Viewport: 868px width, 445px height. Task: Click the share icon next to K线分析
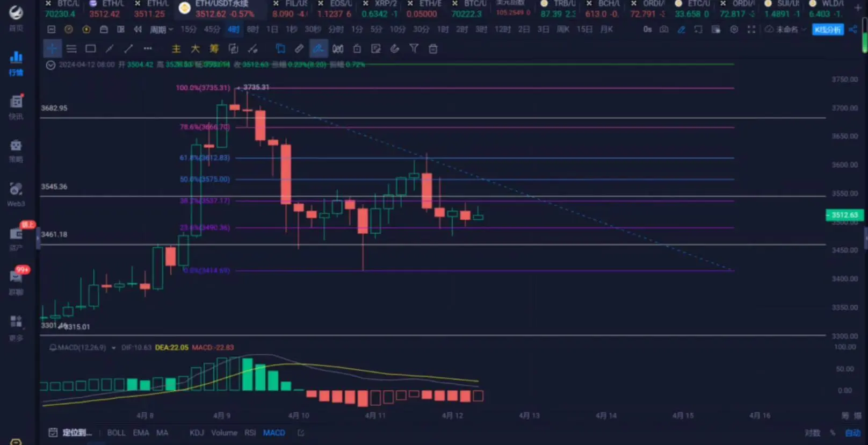pos(853,30)
